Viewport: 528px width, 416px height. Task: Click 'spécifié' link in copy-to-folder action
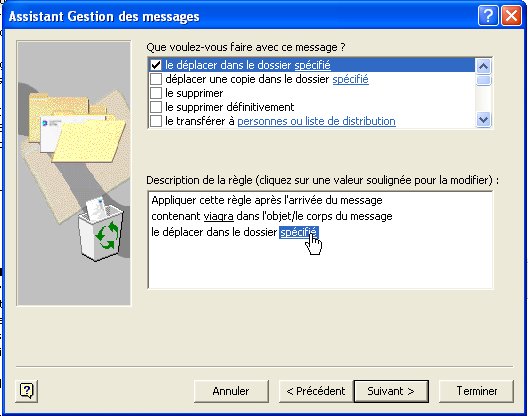point(351,79)
